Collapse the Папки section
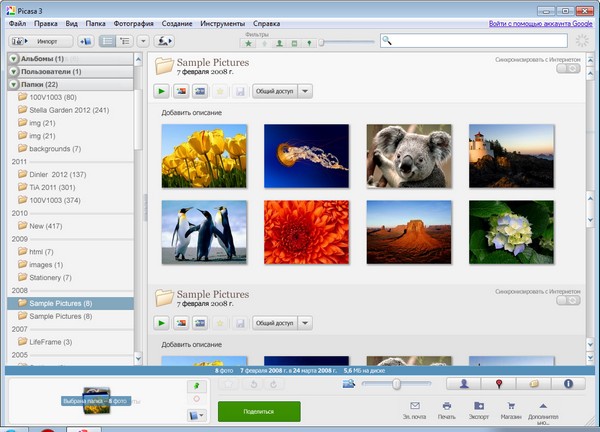 pyautogui.click(x=13, y=85)
